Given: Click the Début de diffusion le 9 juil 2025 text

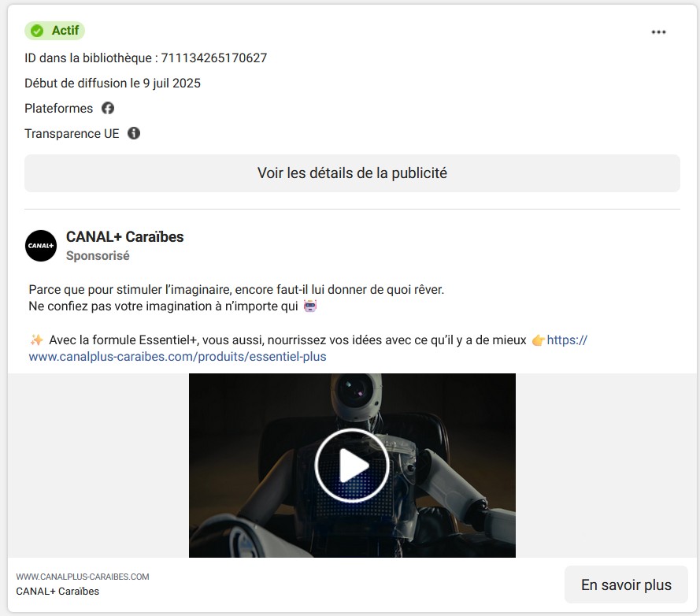Looking at the screenshot, I should point(113,83).
